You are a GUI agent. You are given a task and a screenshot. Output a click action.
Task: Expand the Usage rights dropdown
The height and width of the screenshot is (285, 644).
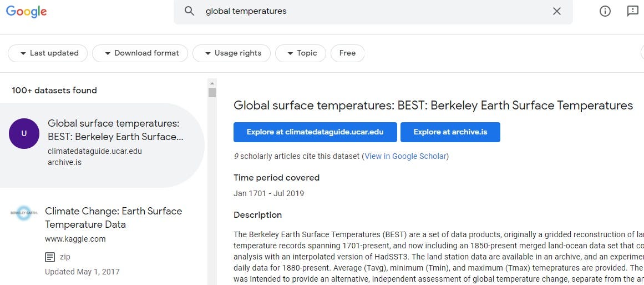(231, 53)
